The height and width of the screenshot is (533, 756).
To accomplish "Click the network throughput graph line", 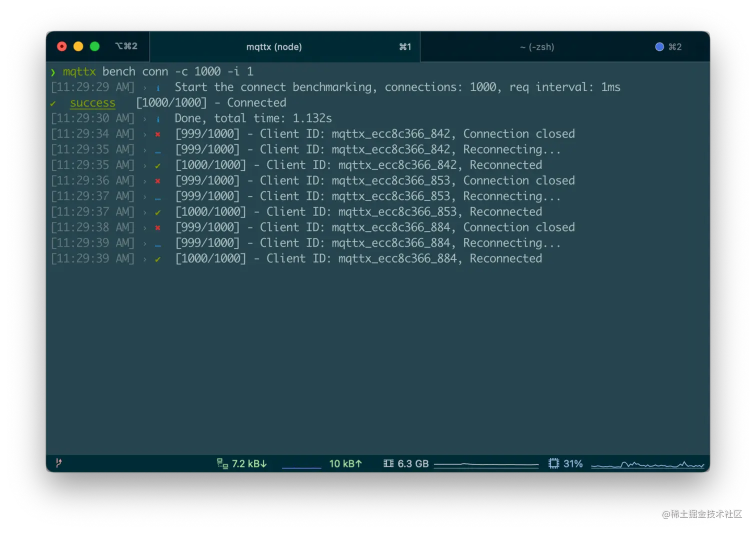I will pyautogui.click(x=301, y=467).
